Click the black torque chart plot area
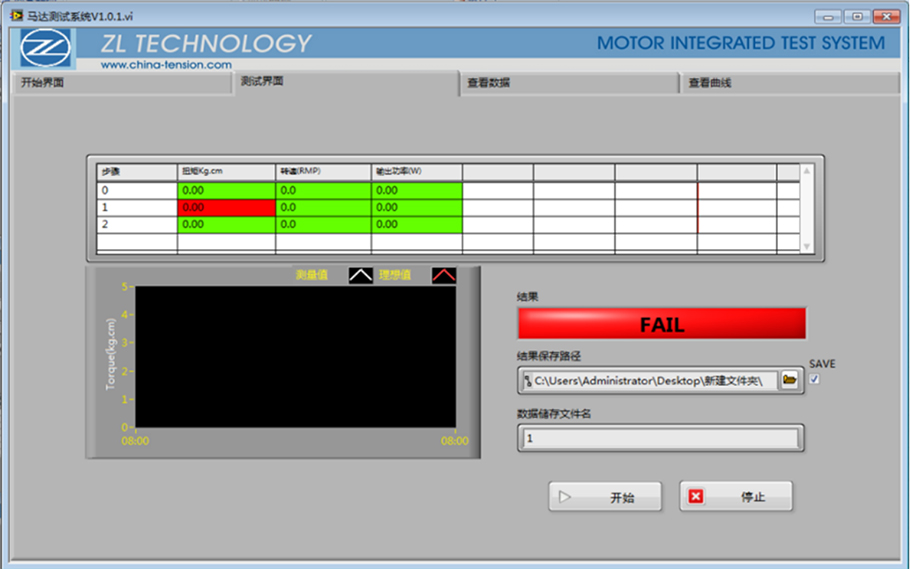This screenshot has width=910, height=569. pyautogui.click(x=295, y=357)
